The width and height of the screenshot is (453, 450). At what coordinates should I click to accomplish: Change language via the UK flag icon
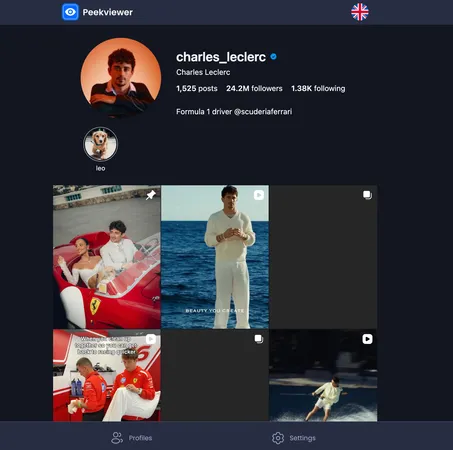tap(360, 12)
